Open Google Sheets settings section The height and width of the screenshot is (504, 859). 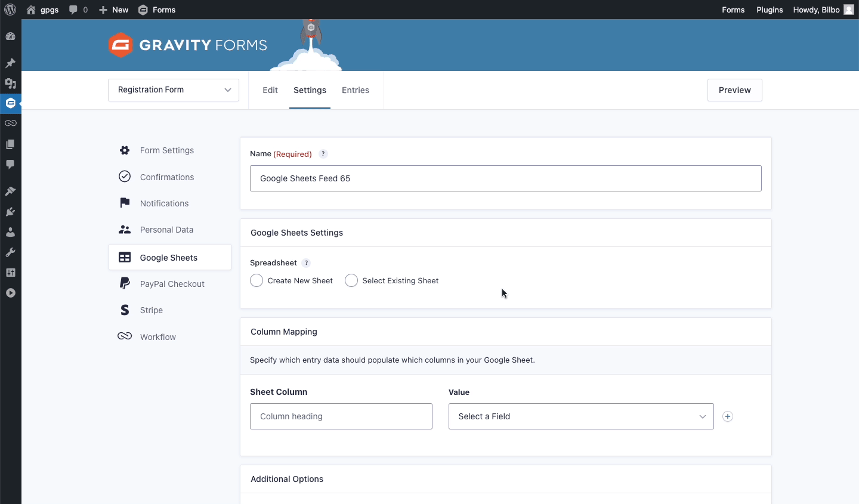pyautogui.click(x=170, y=257)
